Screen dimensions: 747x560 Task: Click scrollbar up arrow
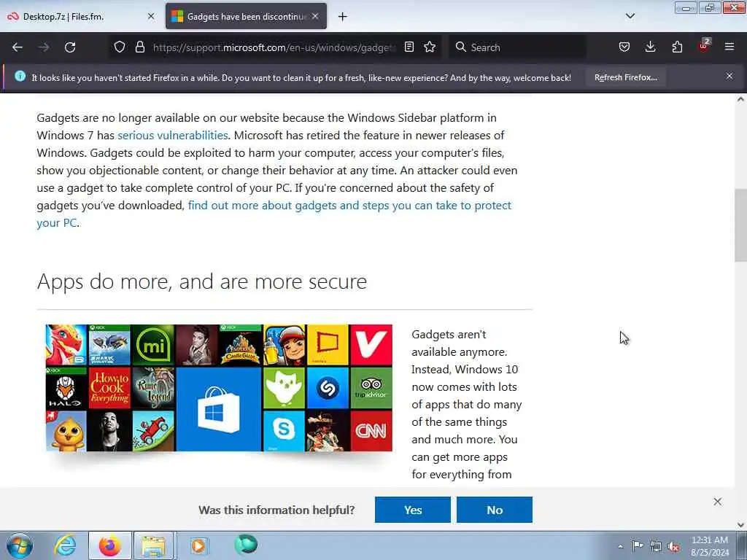(740, 99)
